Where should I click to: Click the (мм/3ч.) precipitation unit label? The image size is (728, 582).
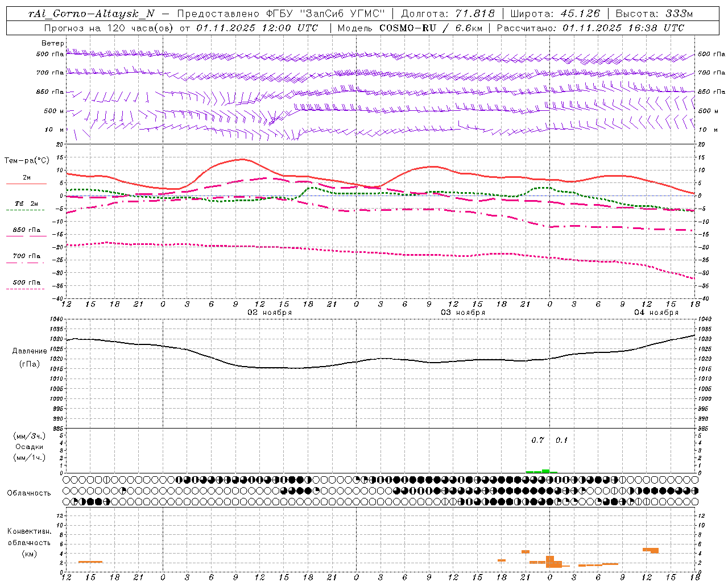(30, 436)
